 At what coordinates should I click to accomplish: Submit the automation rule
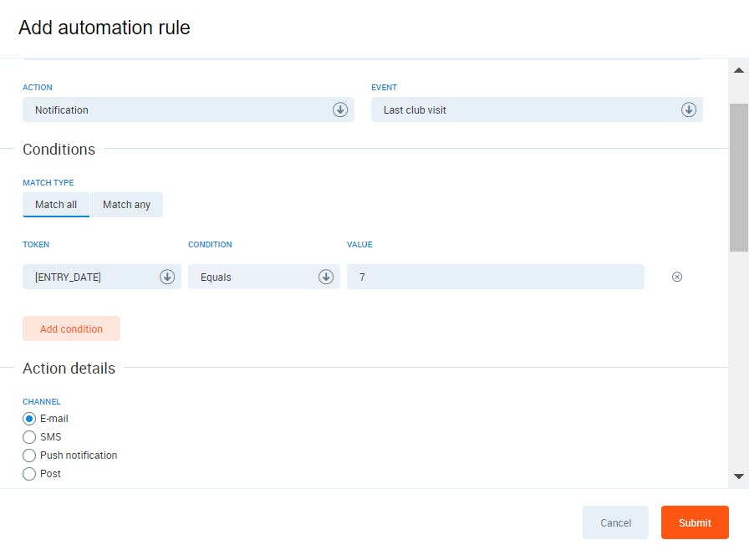tap(695, 522)
